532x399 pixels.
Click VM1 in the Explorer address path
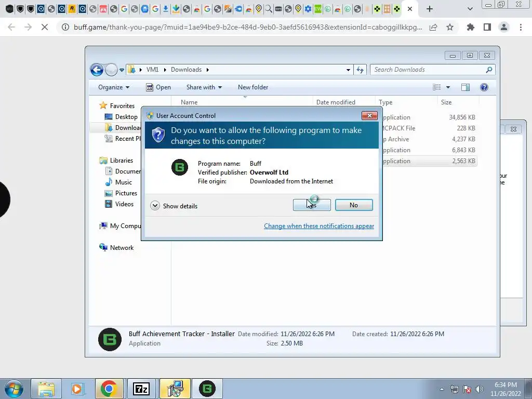tap(152, 70)
